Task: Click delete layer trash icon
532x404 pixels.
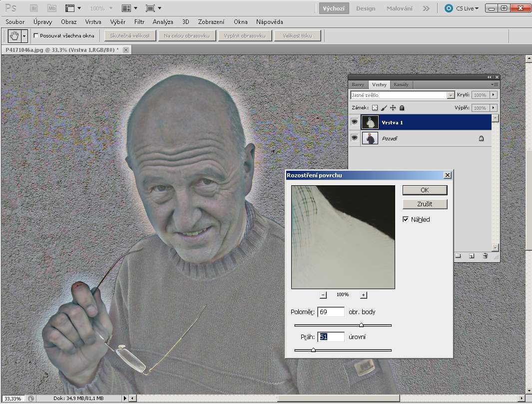Action: click(x=485, y=256)
